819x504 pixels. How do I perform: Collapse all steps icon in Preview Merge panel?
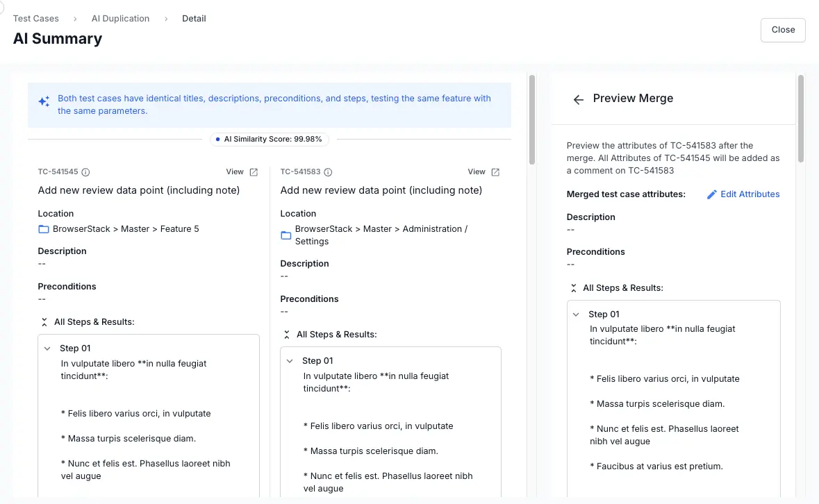point(574,288)
